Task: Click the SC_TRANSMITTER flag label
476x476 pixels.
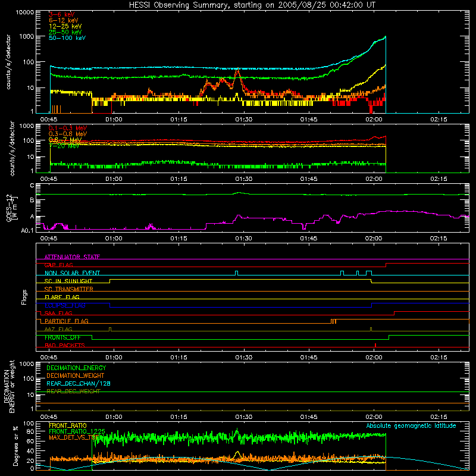Action: 69,289
